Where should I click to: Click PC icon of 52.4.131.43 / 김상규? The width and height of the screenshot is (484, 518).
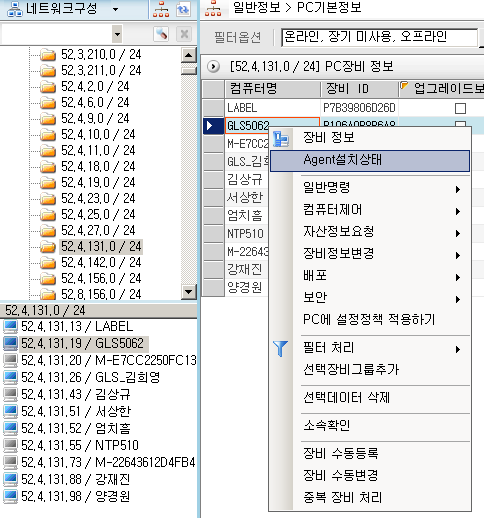(10, 395)
